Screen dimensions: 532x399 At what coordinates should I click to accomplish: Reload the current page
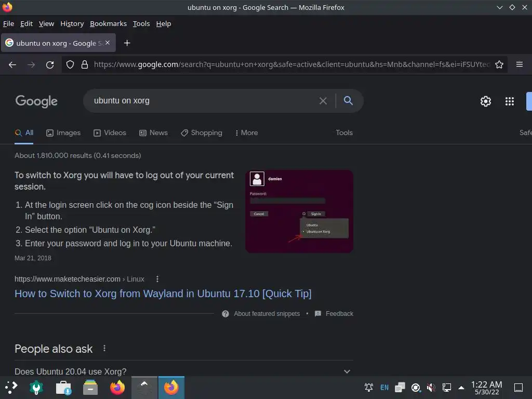pos(50,64)
